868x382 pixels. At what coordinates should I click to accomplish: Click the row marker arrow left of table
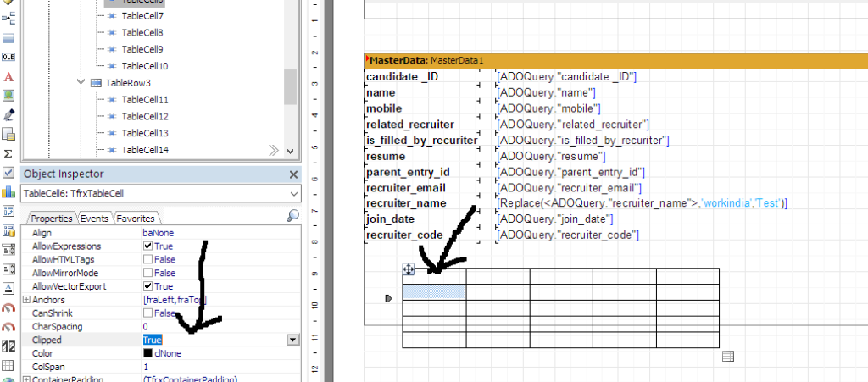(388, 298)
